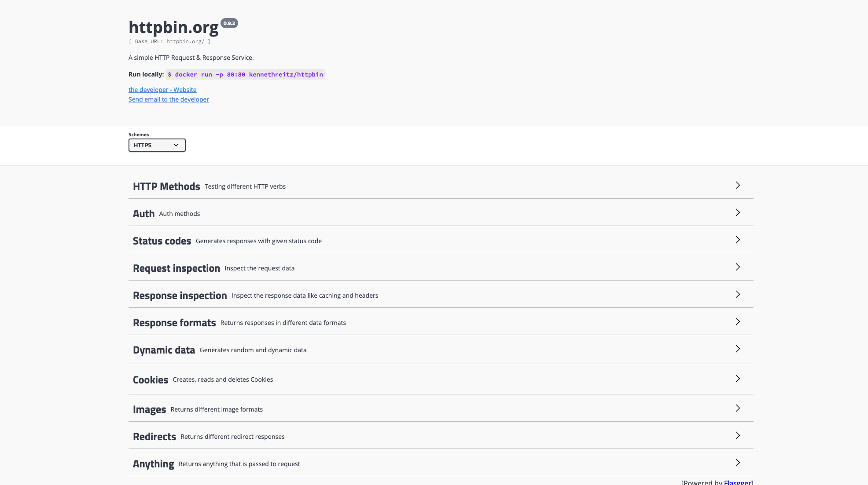
Task: Click the Auth section chevron icon
Action: pos(738,213)
